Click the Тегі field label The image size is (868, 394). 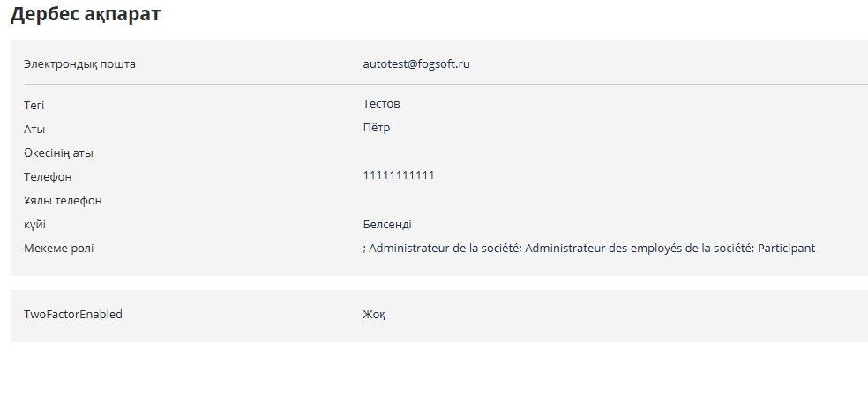(34, 105)
